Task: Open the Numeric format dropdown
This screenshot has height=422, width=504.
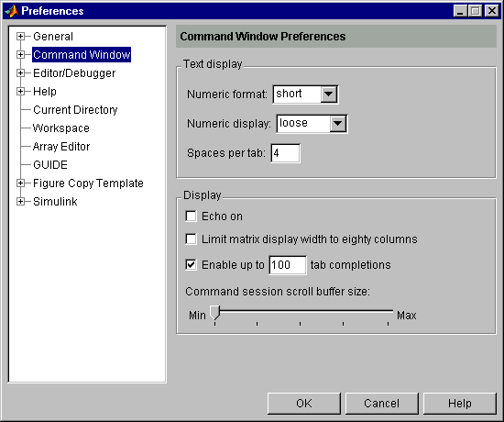Action: click(329, 94)
